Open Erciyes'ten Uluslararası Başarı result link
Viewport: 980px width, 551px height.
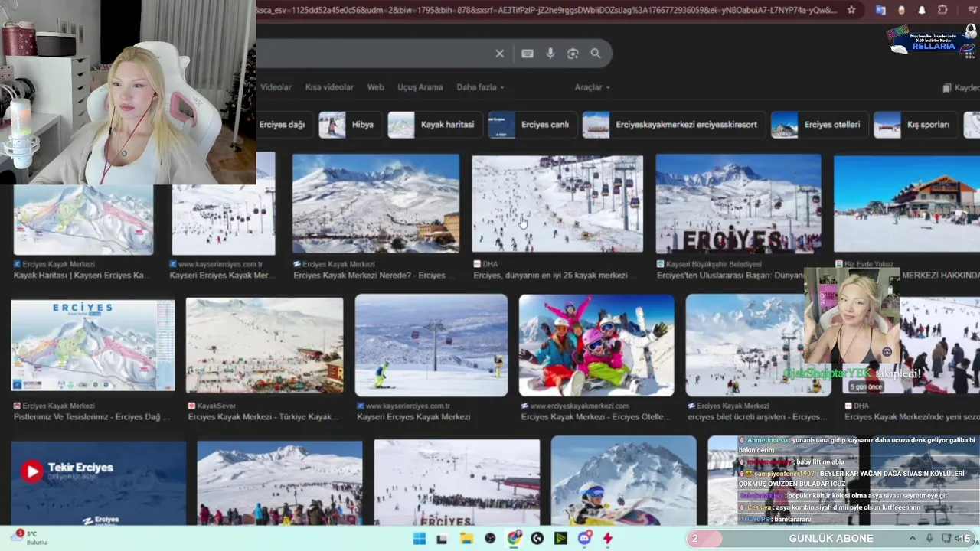coord(730,275)
